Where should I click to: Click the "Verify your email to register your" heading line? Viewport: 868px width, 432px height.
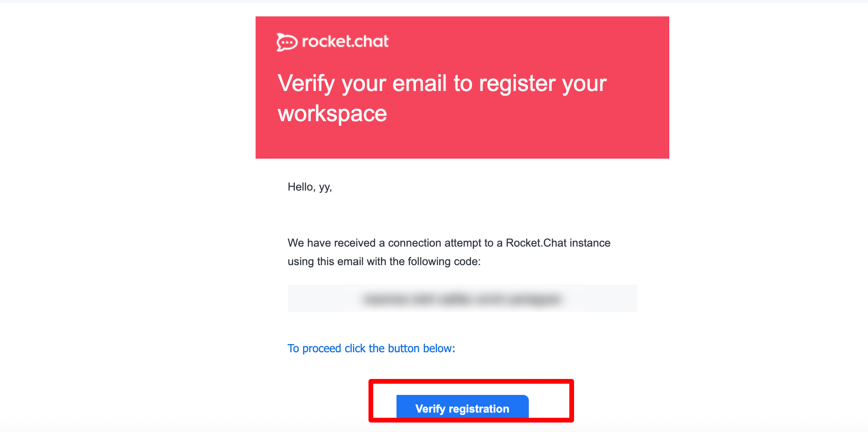tap(442, 83)
